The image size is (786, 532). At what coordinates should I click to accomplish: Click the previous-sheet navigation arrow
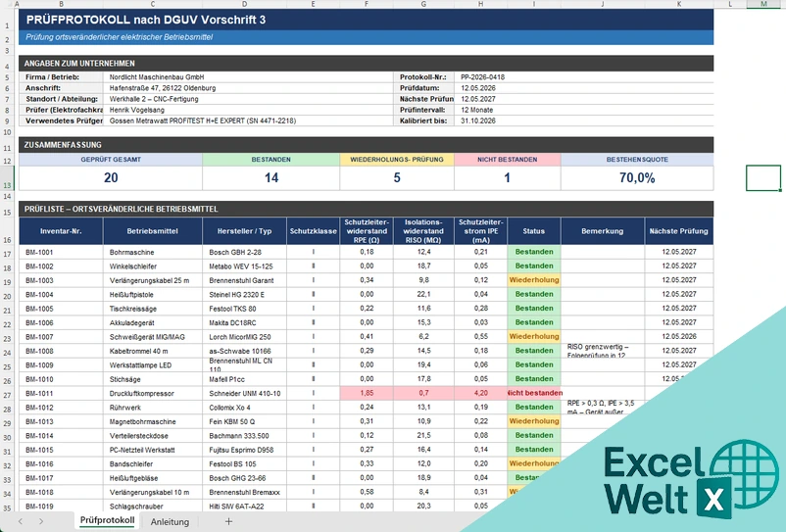tap(20, 521)
